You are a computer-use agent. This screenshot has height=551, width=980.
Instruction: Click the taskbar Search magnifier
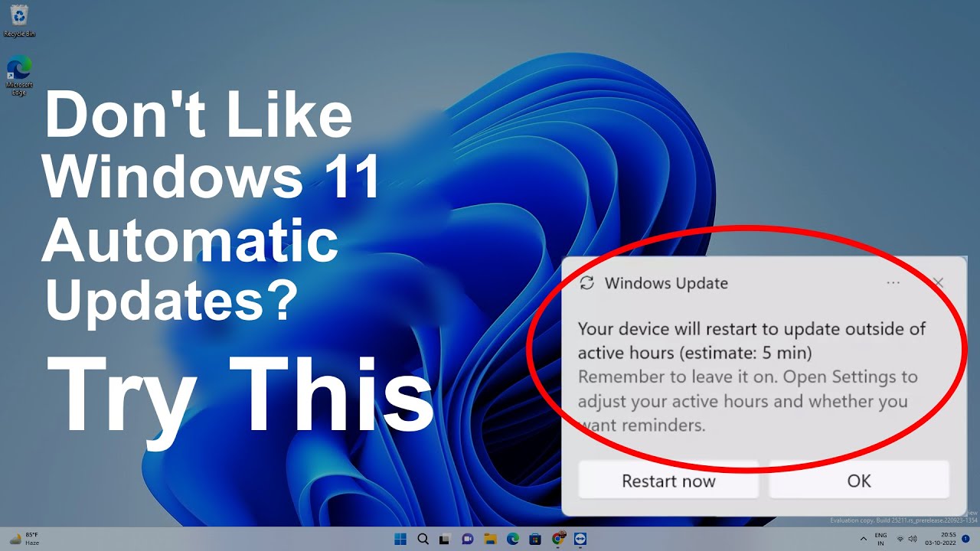[423, 539]
